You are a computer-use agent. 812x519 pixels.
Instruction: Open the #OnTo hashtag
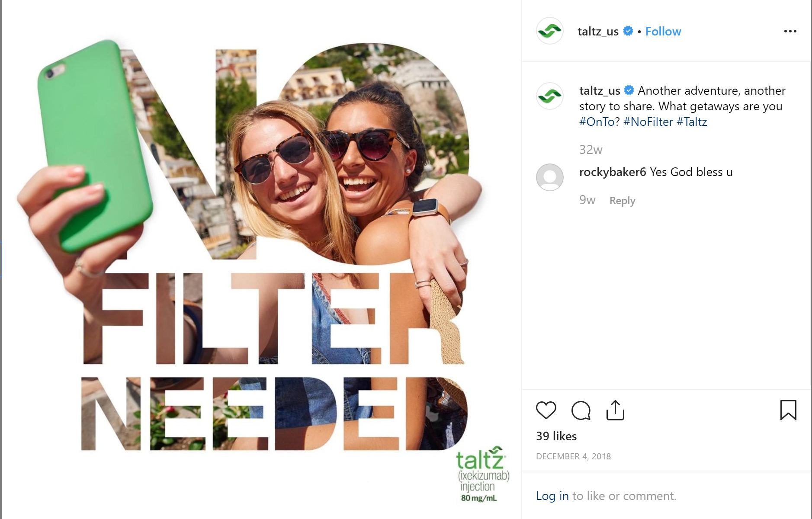597,122
